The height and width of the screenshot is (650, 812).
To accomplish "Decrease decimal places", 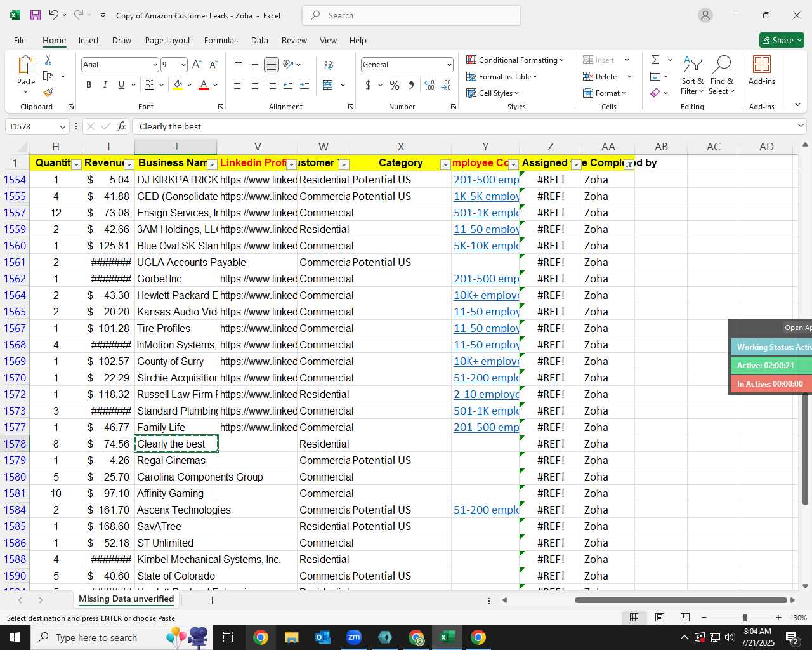I will 446,85.
